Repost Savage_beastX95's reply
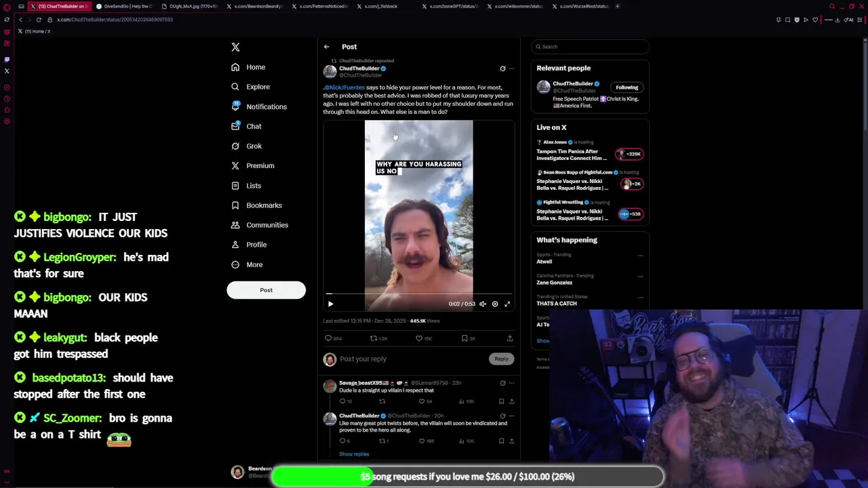Viewport: 868px width, 488px height. click(382, 401)
